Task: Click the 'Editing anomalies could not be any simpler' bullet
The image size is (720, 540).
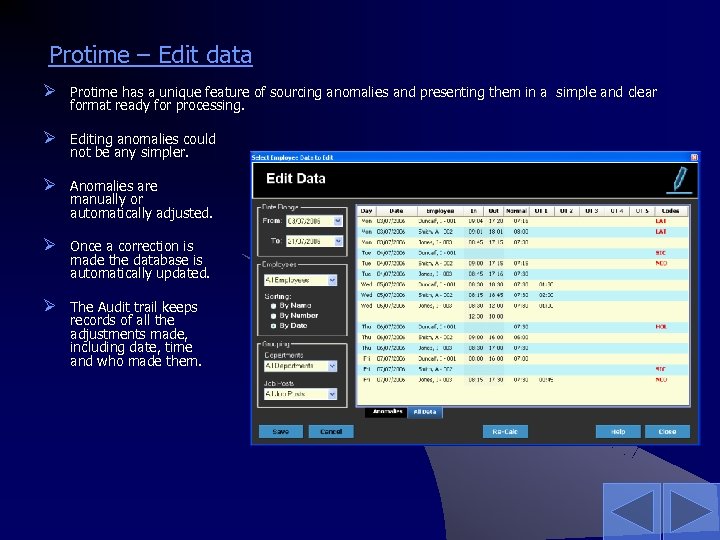Action: (x=143, y=146)
